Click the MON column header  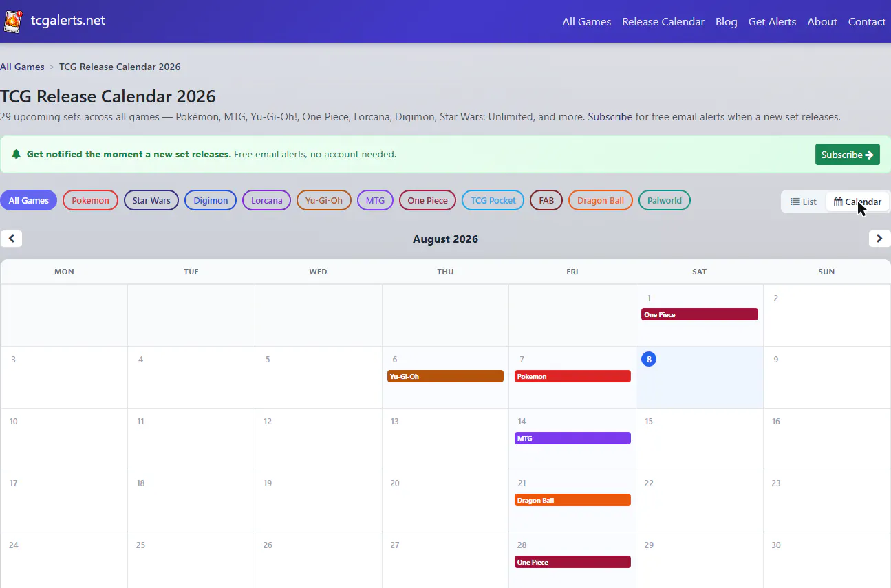pyautogui.click(x=64, y=272)
